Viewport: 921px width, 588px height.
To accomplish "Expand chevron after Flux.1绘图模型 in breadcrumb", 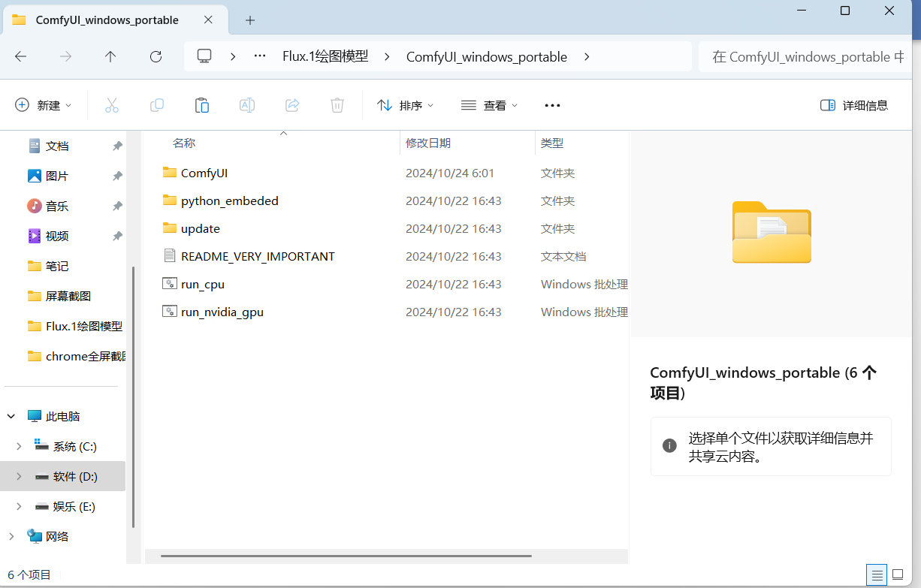I will 388,56.
